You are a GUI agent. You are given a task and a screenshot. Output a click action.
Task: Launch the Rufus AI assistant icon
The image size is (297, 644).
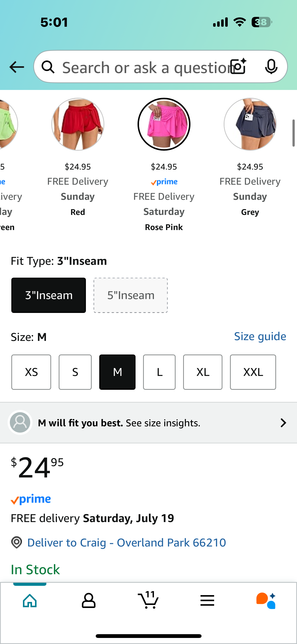tap(266, 601)
